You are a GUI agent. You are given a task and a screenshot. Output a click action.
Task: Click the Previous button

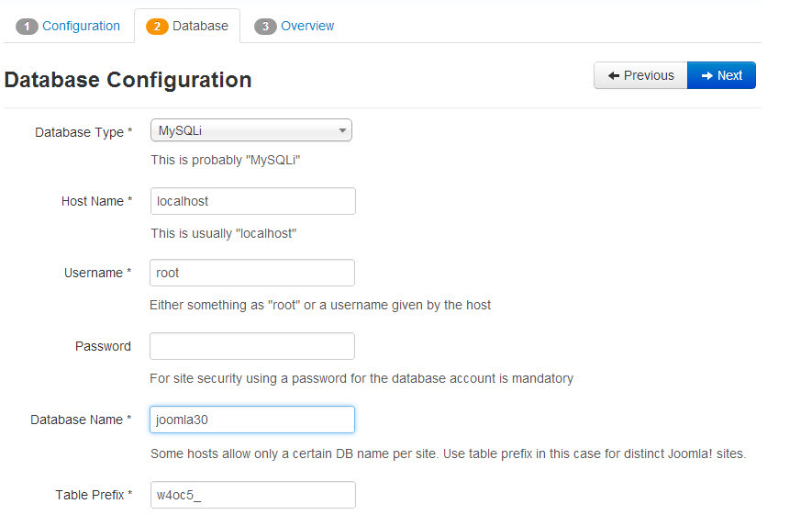pos(640,75)
